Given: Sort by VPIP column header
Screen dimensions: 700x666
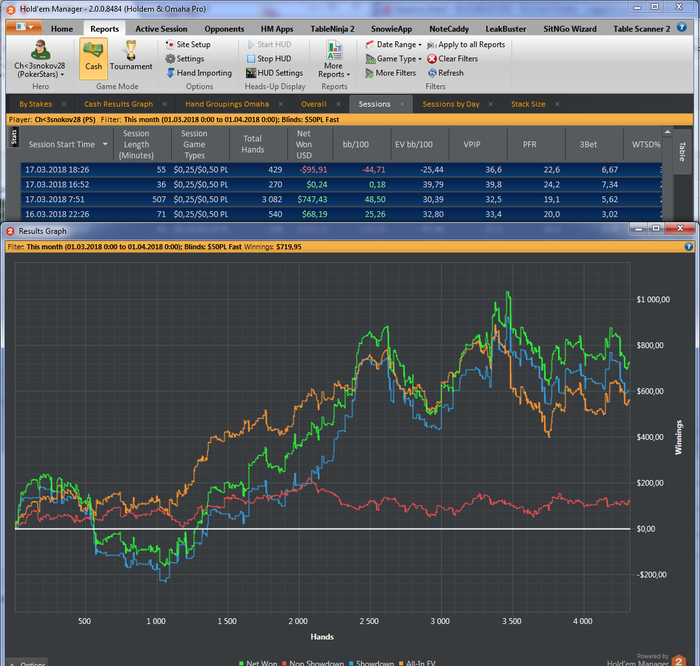Looking at the screenshot, I should (478, 144).
